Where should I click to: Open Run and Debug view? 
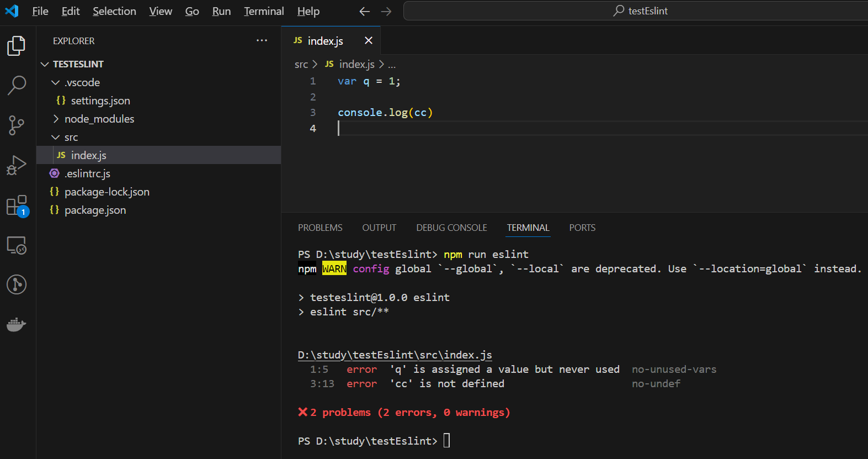(17, 165)
